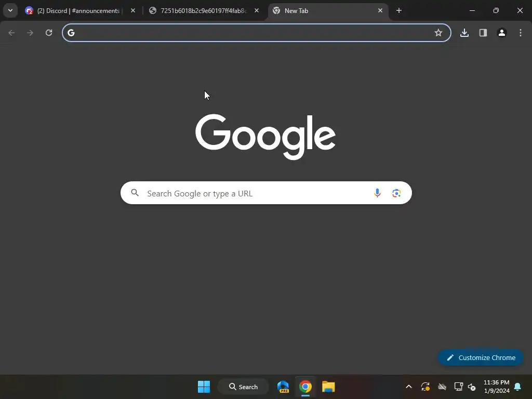Toggle the Chrome side panel
The width and height of the screenshot is (532, 399).
pyautogui.click(x=483, y=33)
